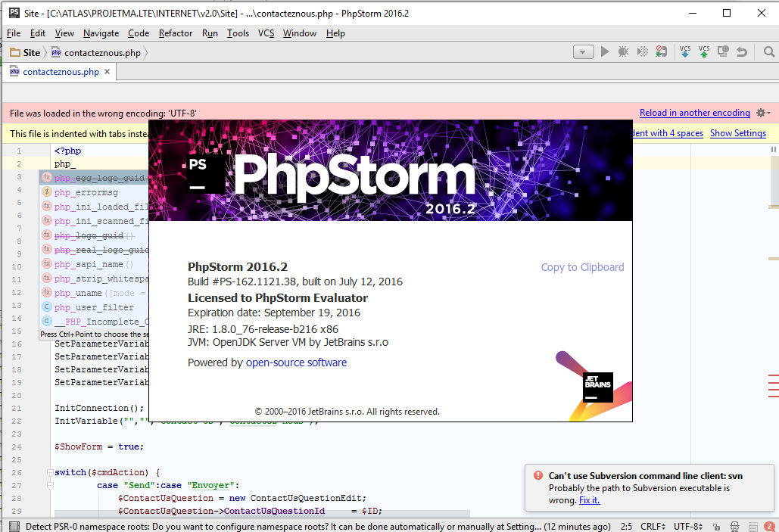
Task: Start debugging with the bug icon
Action: (x=623, y=51)
